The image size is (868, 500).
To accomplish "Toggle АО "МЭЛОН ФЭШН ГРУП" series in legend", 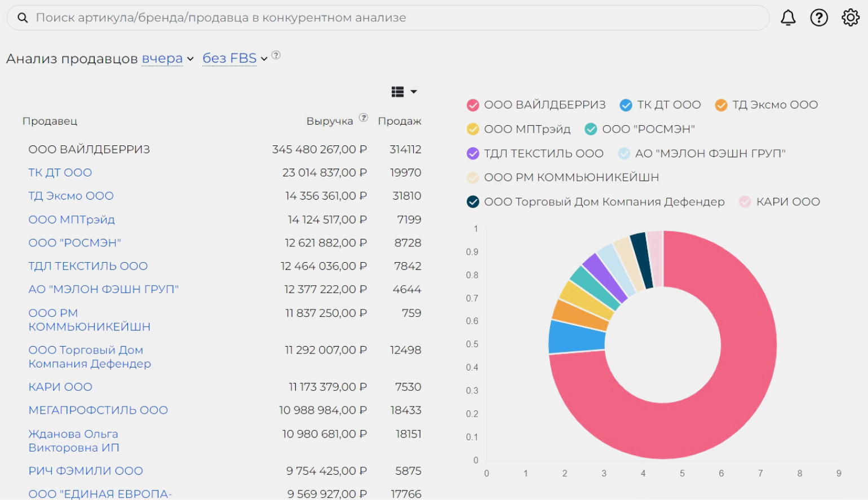I will coord(702,153).
